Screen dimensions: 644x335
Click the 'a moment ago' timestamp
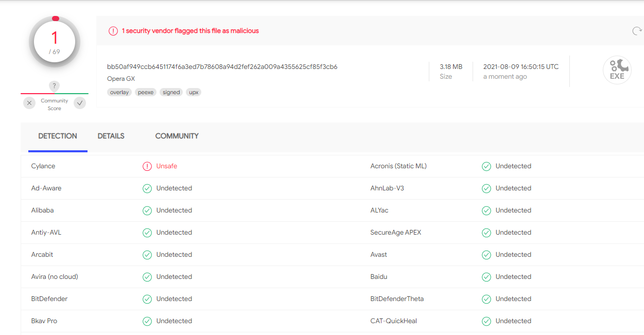pyautogui.click(x=505, y=77)
